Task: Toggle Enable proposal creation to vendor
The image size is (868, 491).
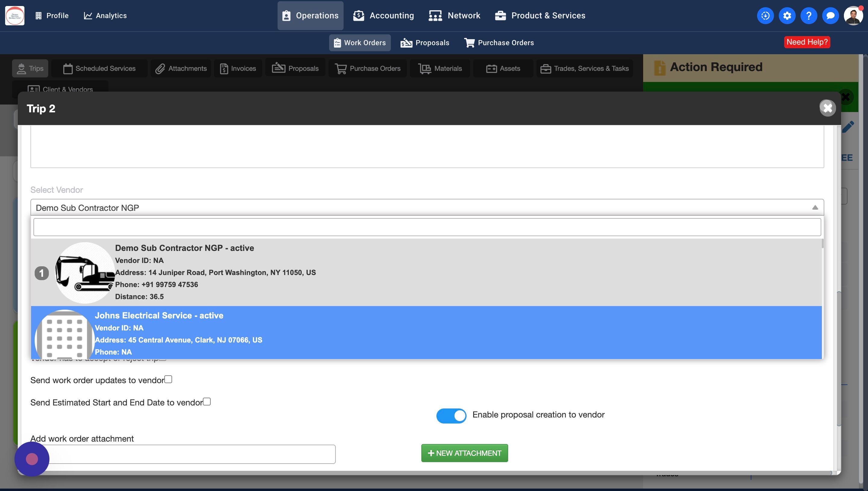Action: [x=451, y=416]
